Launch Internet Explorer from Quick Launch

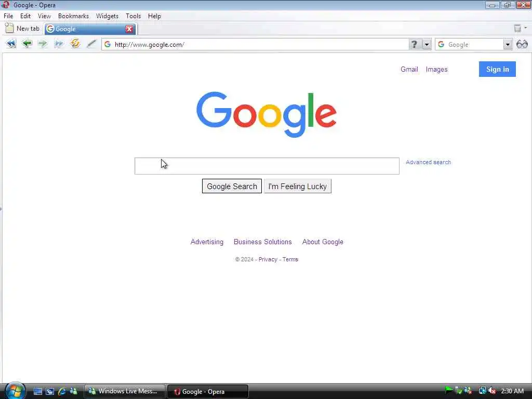[62, 391]
